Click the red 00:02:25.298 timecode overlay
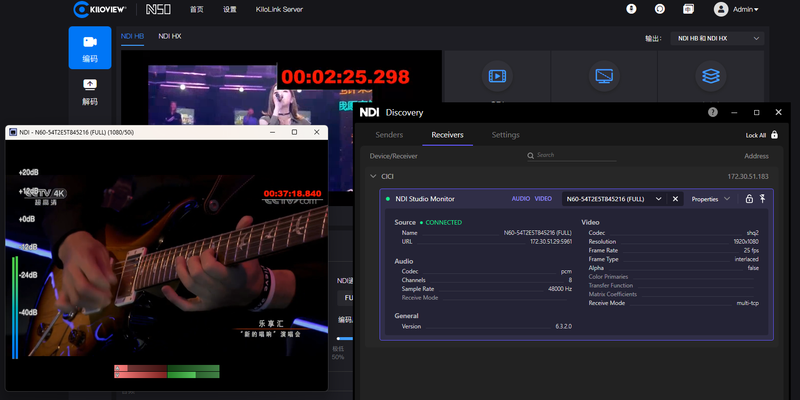This screenshot has width=800, height=400. (345, 77)
